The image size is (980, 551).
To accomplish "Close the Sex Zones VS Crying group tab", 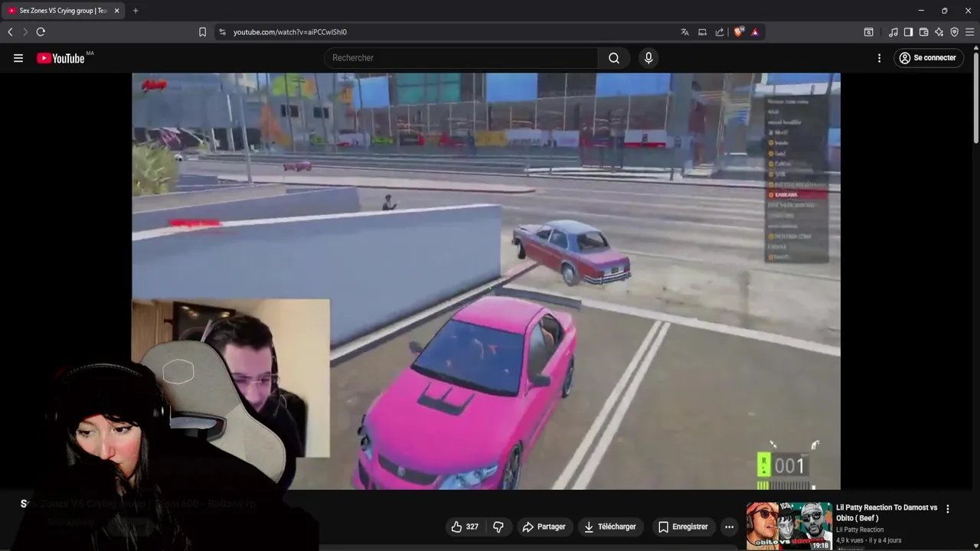I will 116,11.
